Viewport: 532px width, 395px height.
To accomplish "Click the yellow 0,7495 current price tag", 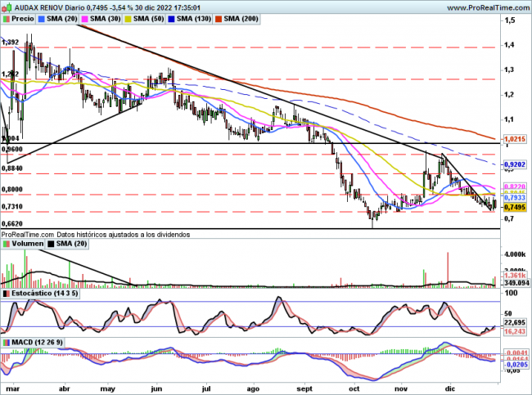I will (512, 208).
